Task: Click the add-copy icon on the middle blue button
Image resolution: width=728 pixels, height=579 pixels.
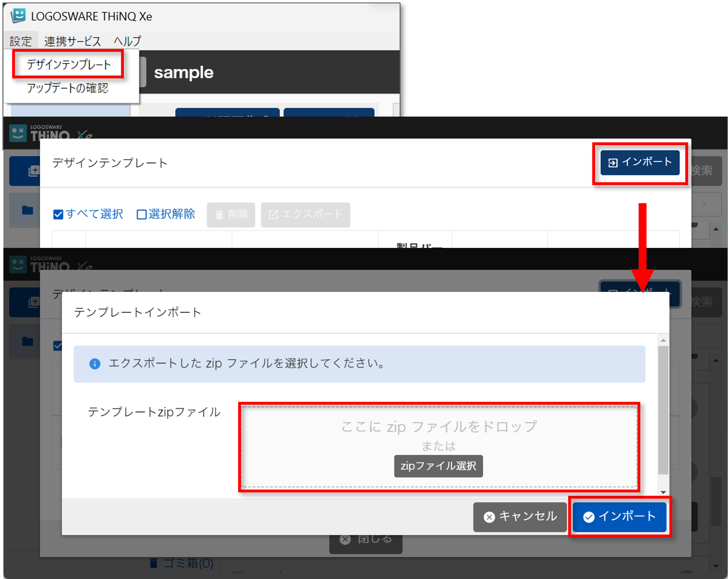Action: [x=33, y=171]
